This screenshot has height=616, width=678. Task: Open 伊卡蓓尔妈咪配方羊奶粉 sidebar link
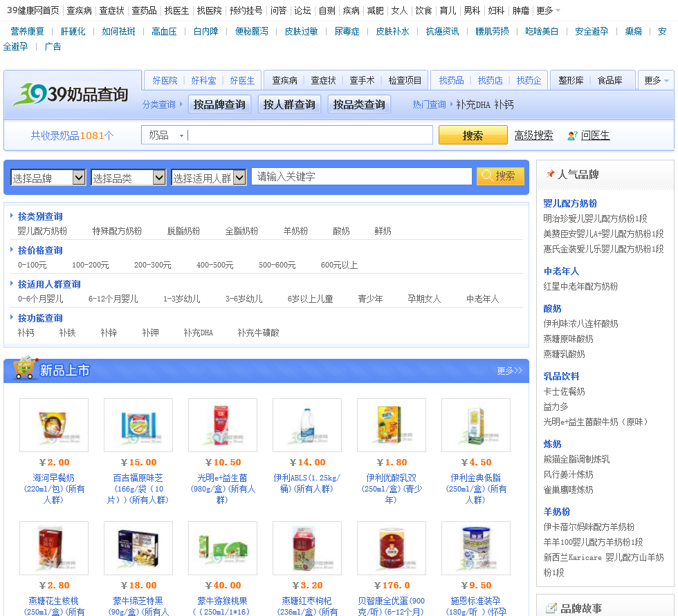point(589,527)
